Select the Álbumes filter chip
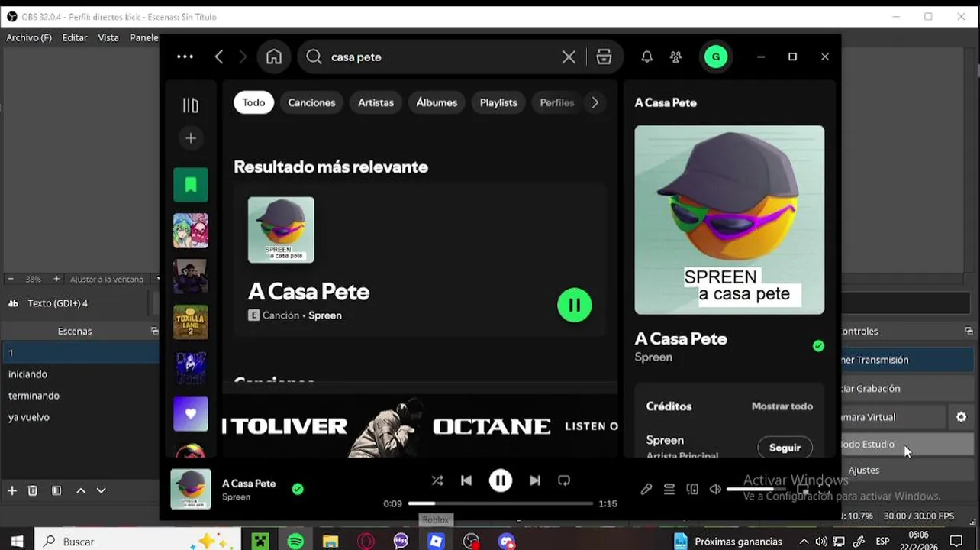The height and width of the screenshot is (550, 980). click(437, 102)
